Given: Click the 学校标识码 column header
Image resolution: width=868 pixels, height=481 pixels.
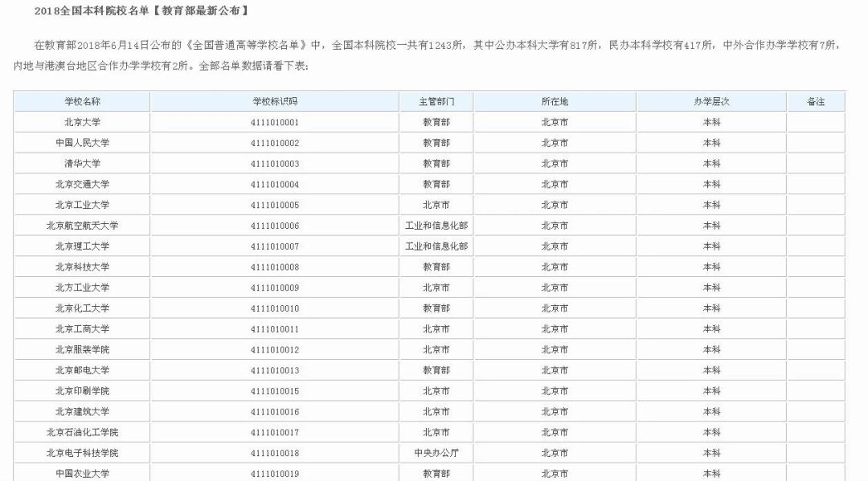Looking at the screenshot, I should coord(275,102).
